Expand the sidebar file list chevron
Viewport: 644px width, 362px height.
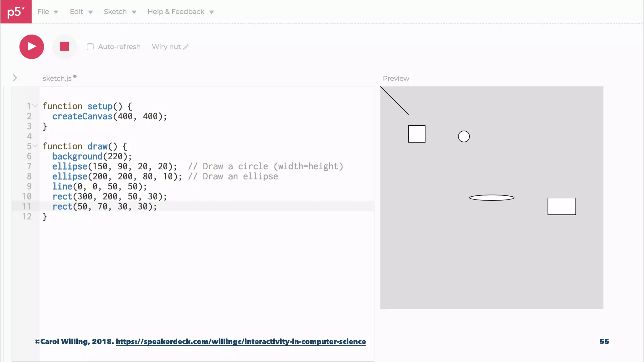(x=15, y=78)
